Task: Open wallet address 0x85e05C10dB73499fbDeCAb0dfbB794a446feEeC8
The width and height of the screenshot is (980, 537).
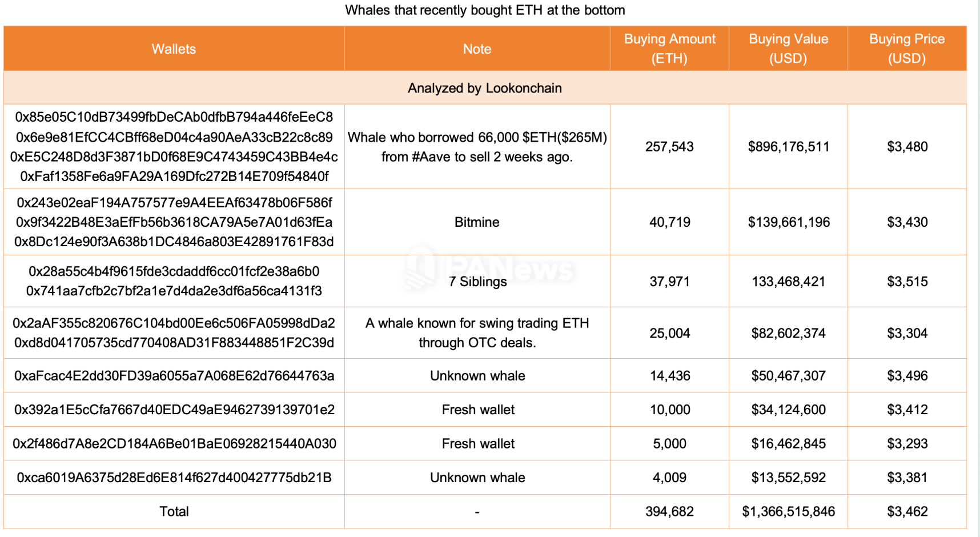Action: coord(174,117)
